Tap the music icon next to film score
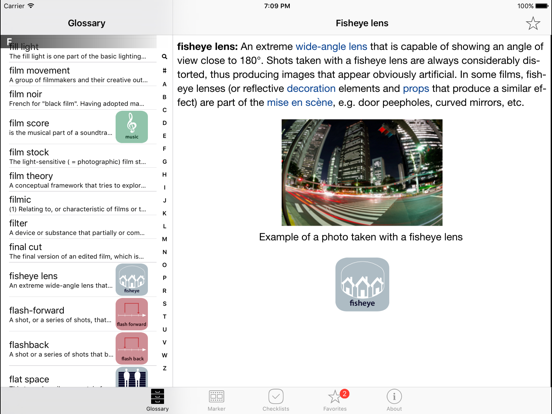The image size is (552, 414). (132, 127)
